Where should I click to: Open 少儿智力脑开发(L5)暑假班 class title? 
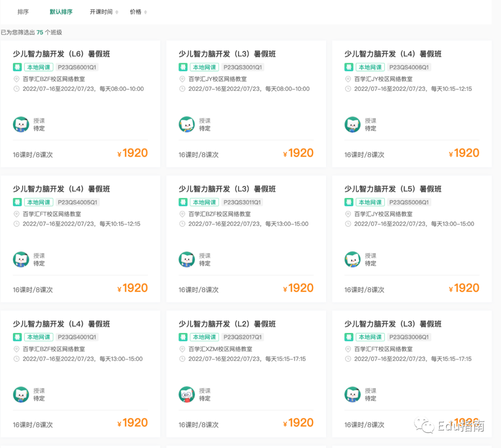(393, 189)
